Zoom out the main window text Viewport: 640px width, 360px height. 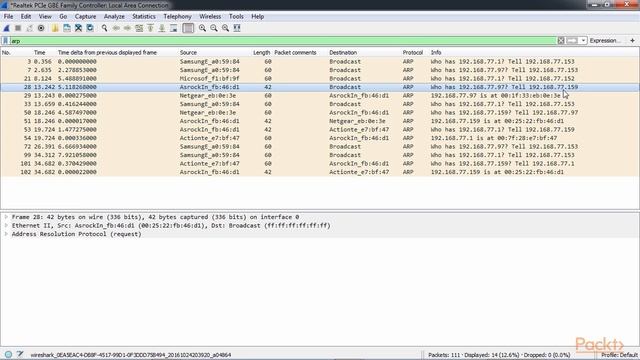pyautogui.click(x=214, y=28)
